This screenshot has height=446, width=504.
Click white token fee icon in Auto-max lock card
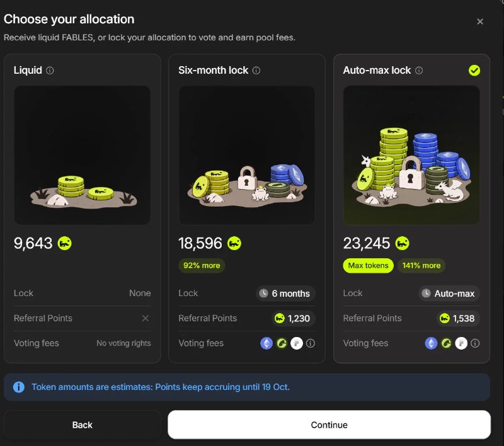tap(461, 343)
